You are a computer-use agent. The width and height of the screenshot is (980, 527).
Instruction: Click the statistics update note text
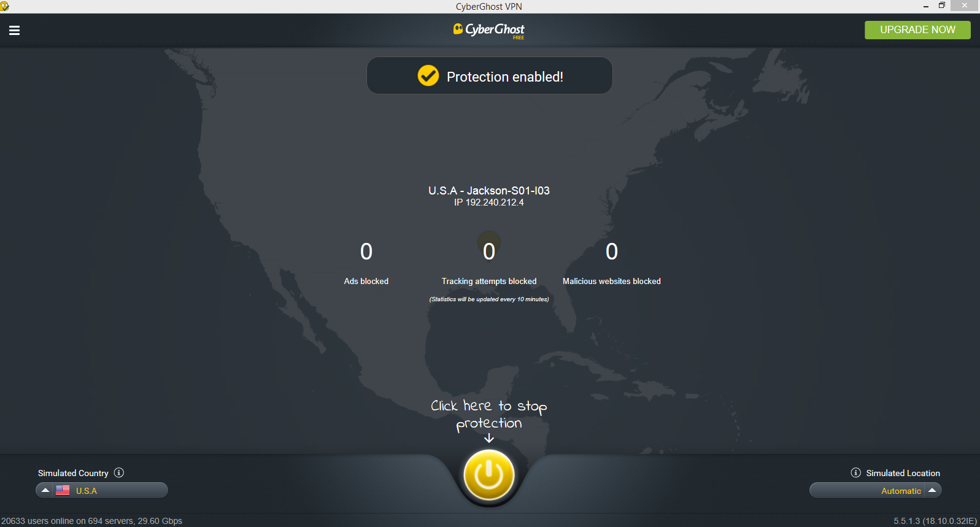489,299
